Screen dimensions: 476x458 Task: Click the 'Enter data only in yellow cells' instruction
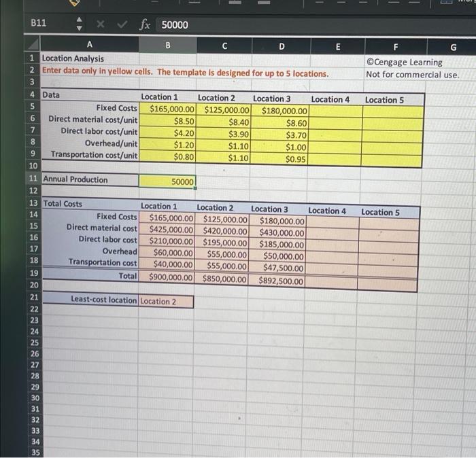(x=185, y=72)
